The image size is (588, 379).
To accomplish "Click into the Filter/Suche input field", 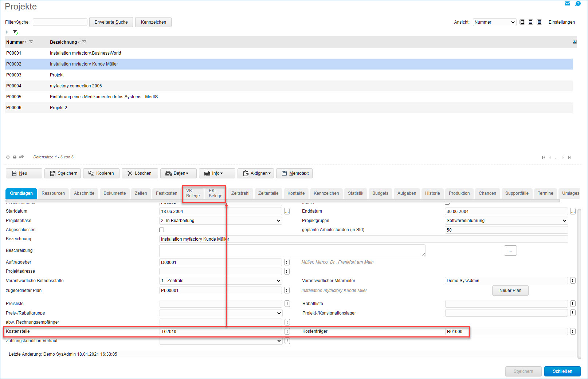I will click(x=60, y=22).
